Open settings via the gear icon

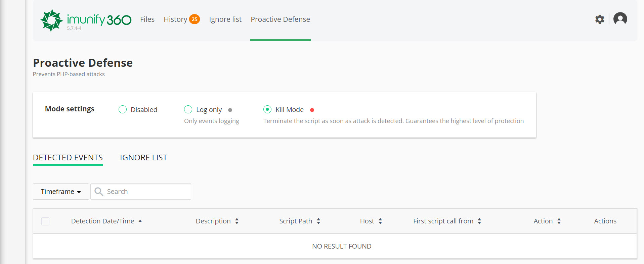tap(600, 19)
